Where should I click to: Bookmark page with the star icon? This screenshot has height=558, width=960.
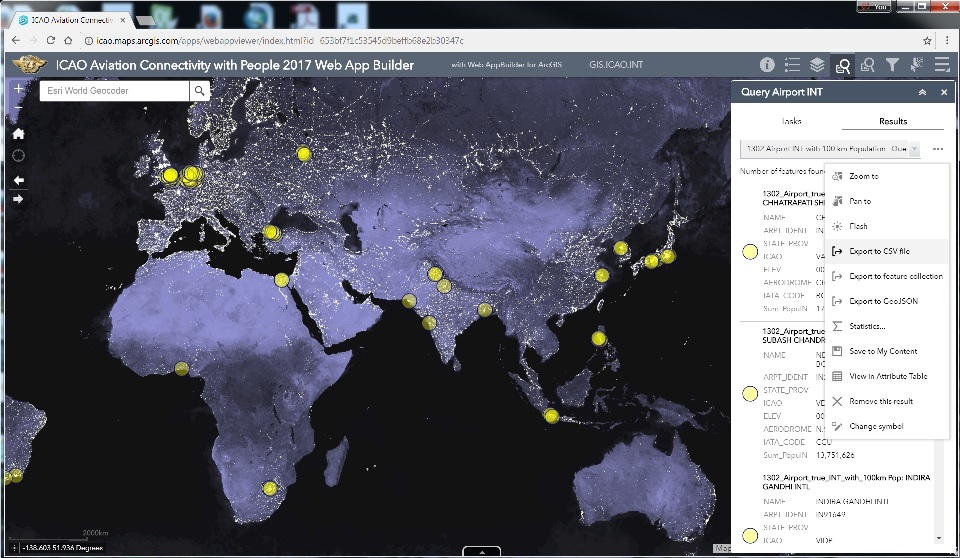927,40
